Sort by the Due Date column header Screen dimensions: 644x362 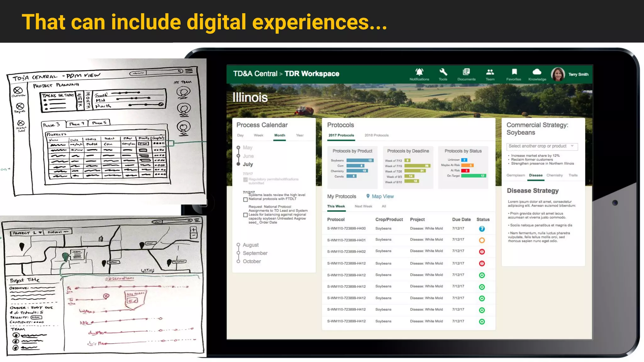tap(461, 220)
